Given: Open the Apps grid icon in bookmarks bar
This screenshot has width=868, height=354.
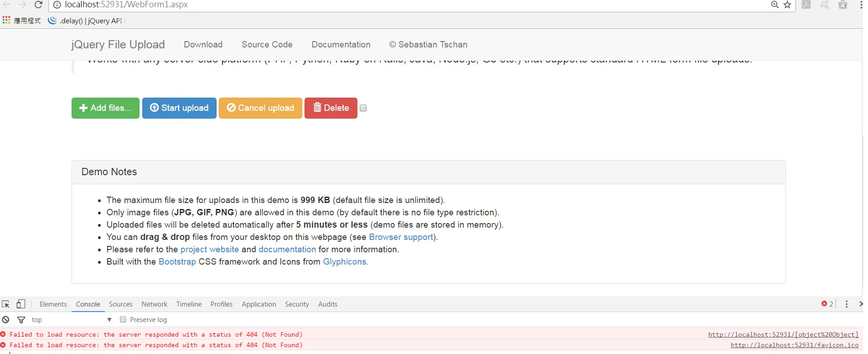Looking at the screenshot, I should (x=6, y=20).
